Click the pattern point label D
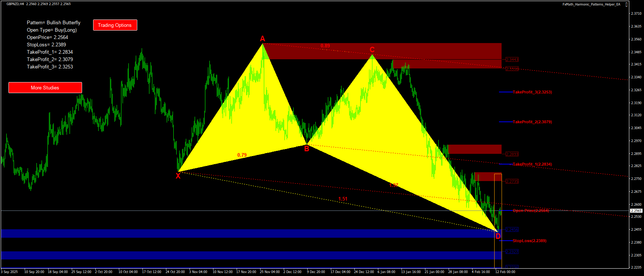 pos(498,236)
